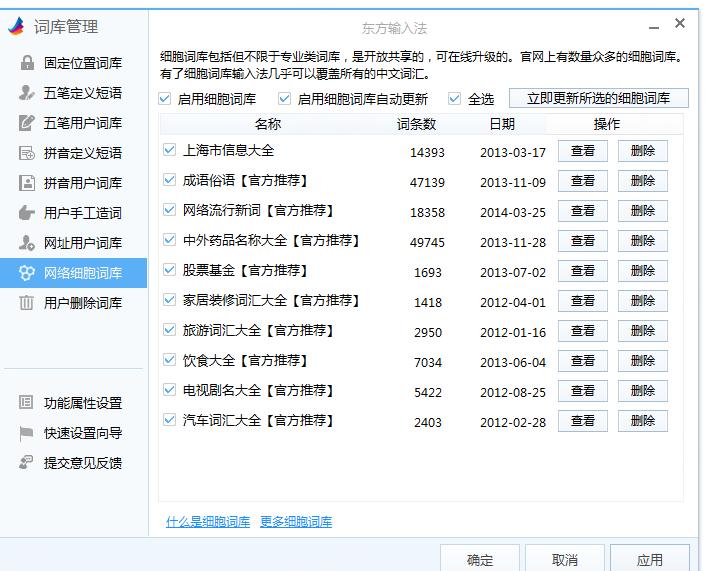View 中外药品名称大全 dictionary
714x571 pixels.
[x=583, y=241]
